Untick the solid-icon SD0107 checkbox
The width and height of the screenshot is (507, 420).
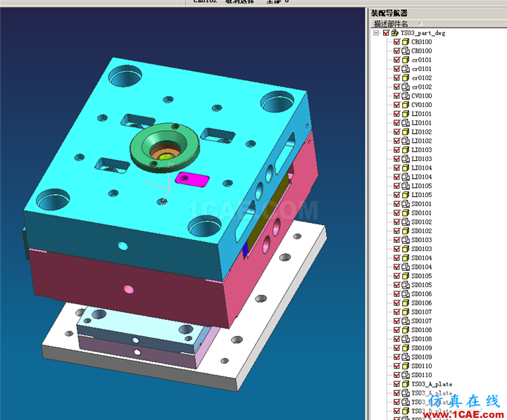(x=396, y=312)
